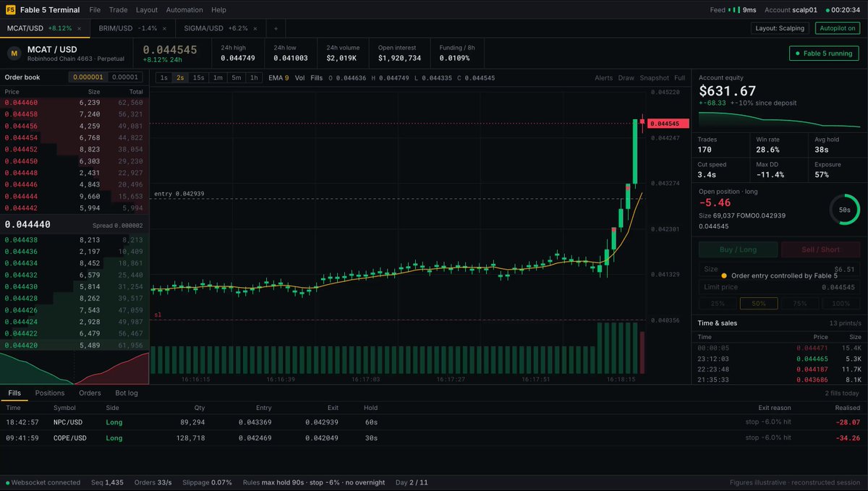868x491 pixels.
Task: Toggle the EMA 9 indicator
Action: pyautogui.click(x=278, y=78)
